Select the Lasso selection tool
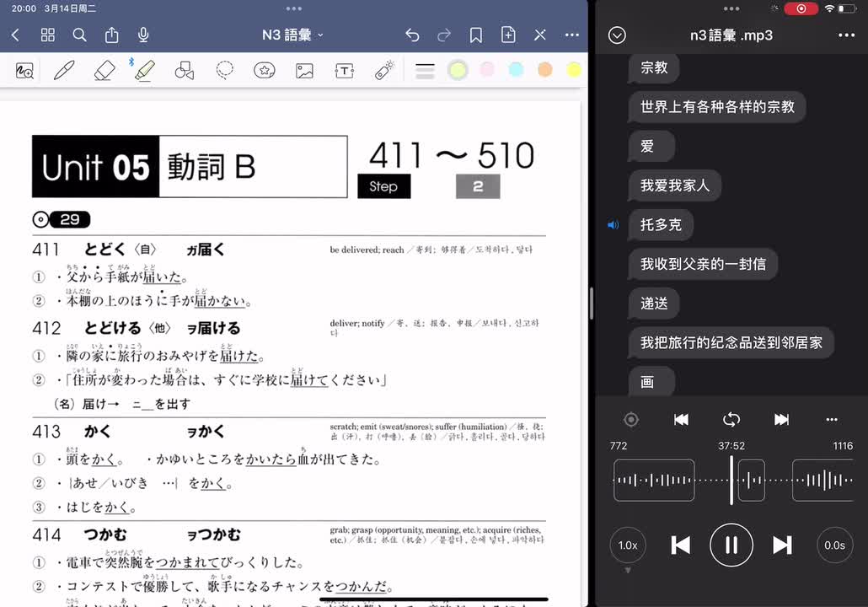 [x=224, y=70]
